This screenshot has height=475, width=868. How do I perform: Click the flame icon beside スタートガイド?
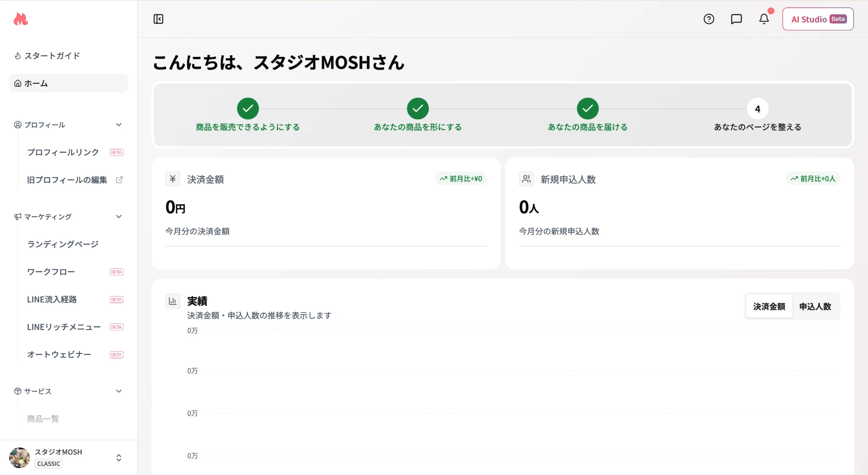[x=18, y=56]
